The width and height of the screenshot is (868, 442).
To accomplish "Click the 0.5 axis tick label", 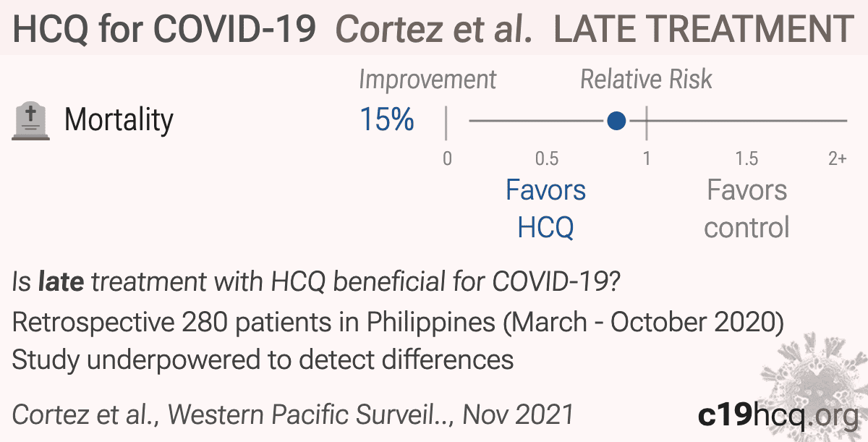I will (x=546, y=158).
